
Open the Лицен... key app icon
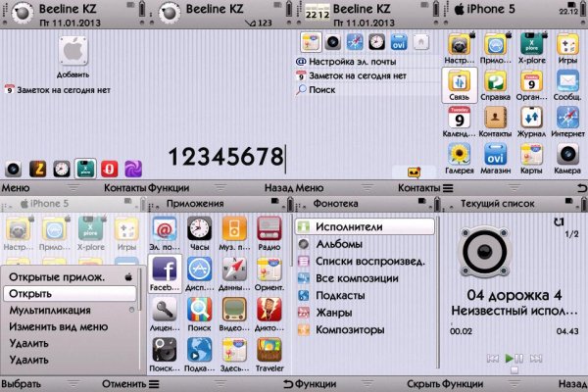[165, 310]
